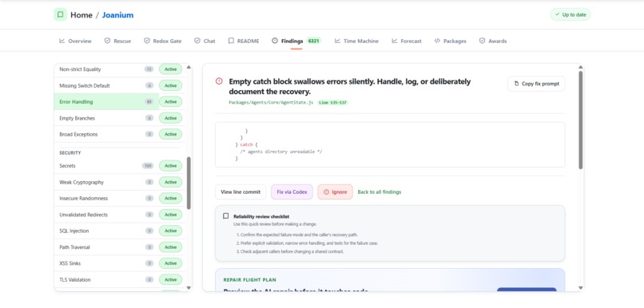Viewport: 644px width, 308px height.
Task: Toggle Active status for SQL Injection
Action: click(170, 231)
